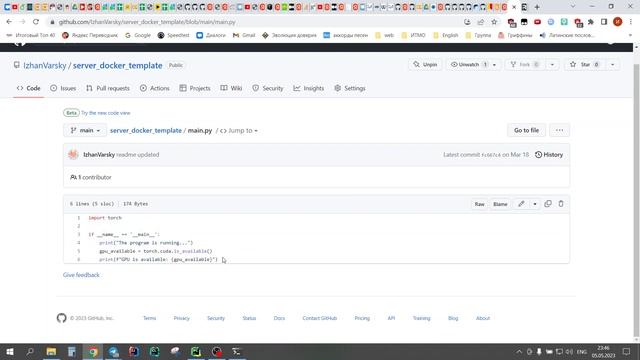Open taskbar search magnifier

click(30, 351)
